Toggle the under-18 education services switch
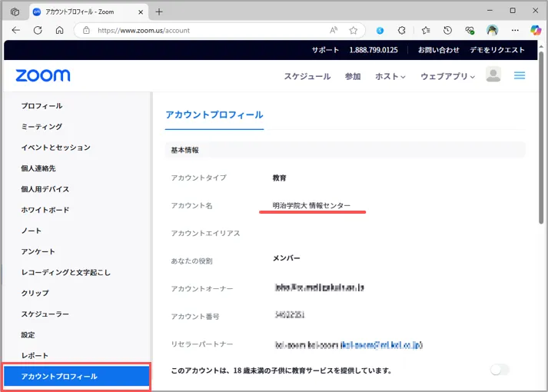 click(x=500, y=370)
